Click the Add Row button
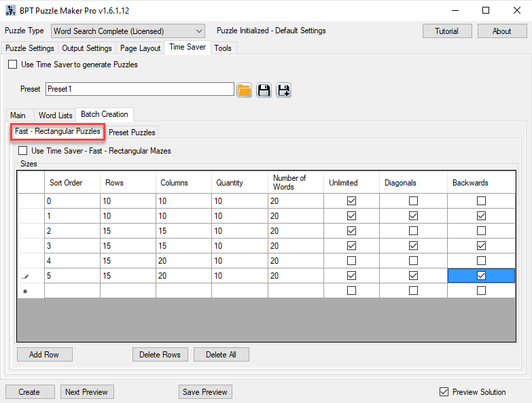532x403 pixels. point(44,355)
